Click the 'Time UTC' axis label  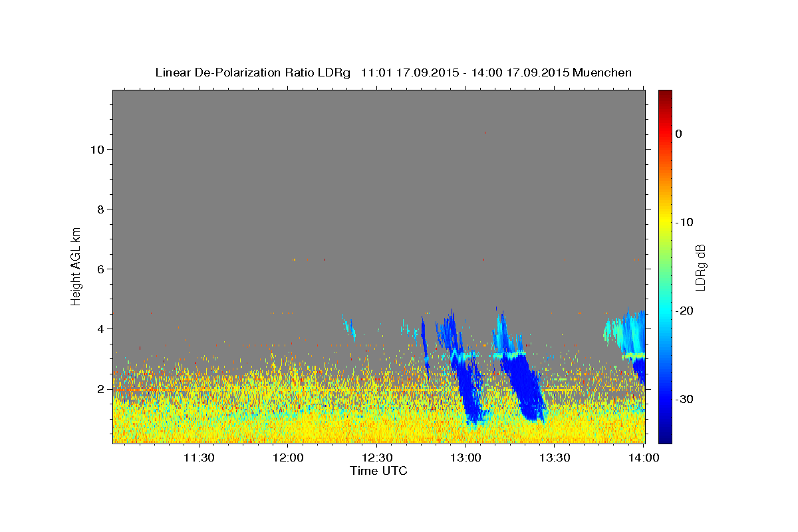tap(378, 471)
